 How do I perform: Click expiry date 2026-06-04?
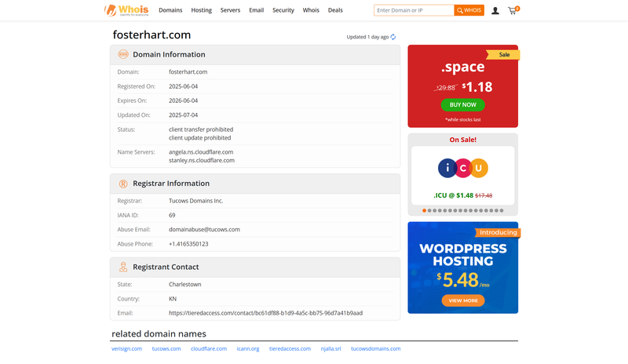pos(183,101)
